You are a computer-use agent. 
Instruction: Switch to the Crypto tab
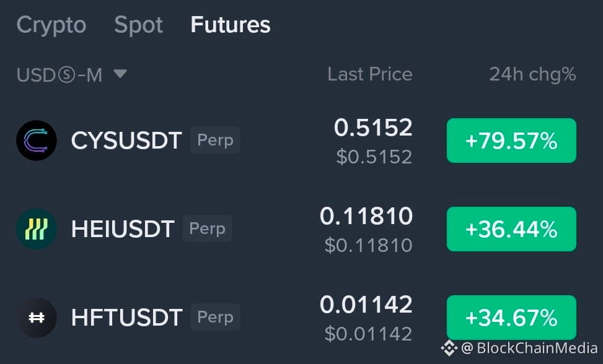click(51, 25)
